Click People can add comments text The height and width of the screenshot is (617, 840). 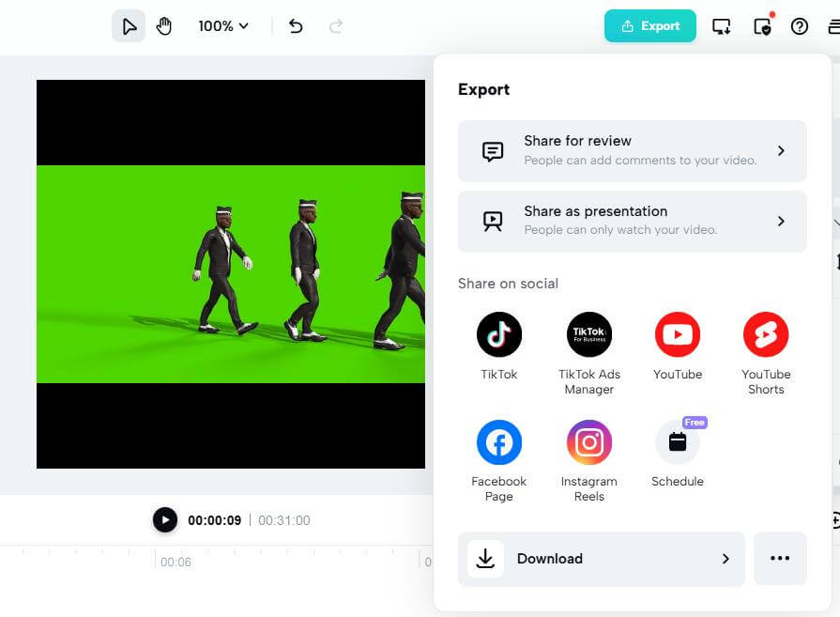[x=640, y=161]
